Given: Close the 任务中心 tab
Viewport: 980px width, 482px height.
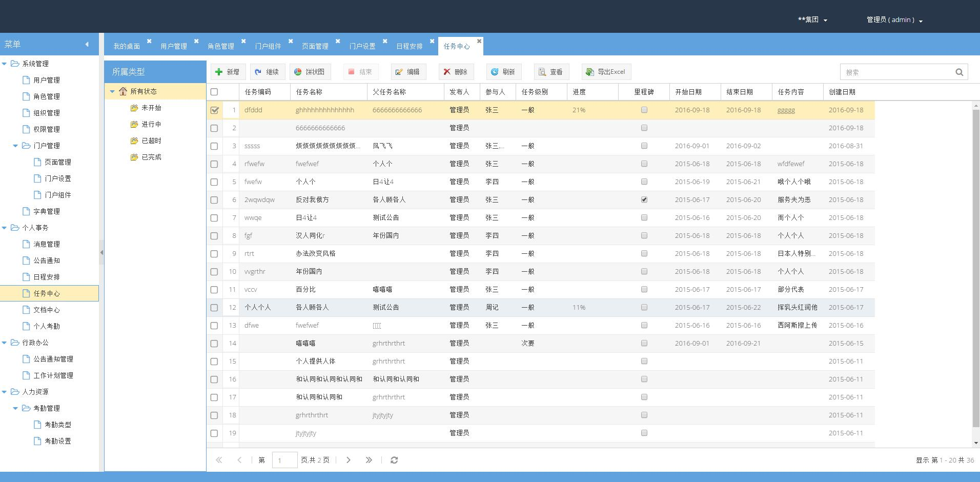Looking at the screenshot, I should click(479, 41).
